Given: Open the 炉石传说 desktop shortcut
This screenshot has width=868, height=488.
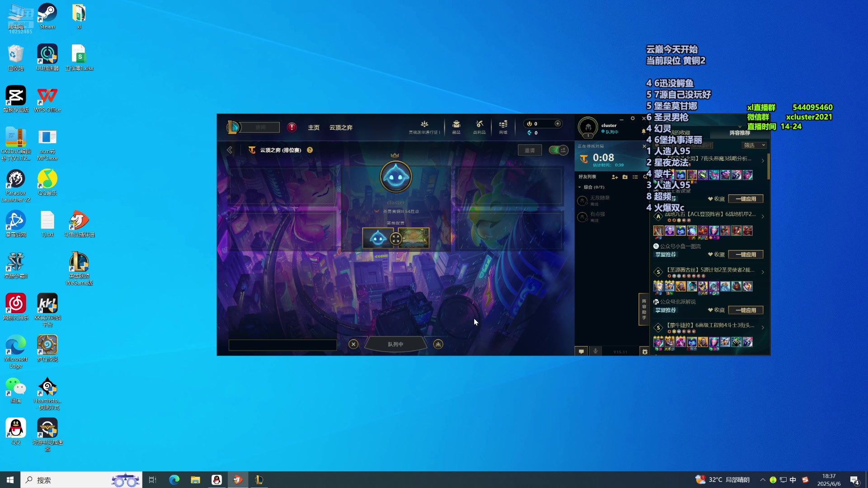Looking at the screenshot, I should click(47, 348).
